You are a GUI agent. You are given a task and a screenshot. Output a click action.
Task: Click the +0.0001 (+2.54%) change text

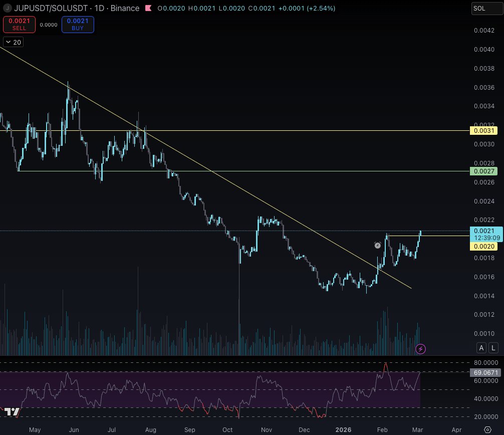[307, 8]
